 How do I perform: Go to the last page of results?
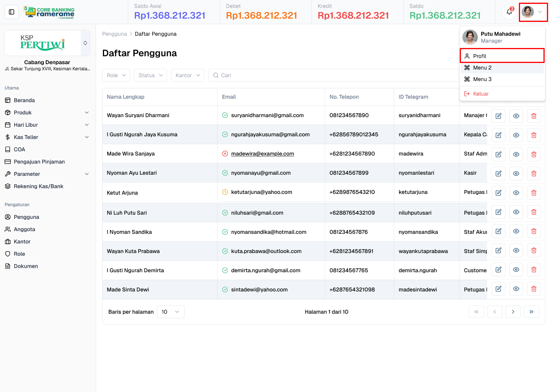(x=531, y=312)
